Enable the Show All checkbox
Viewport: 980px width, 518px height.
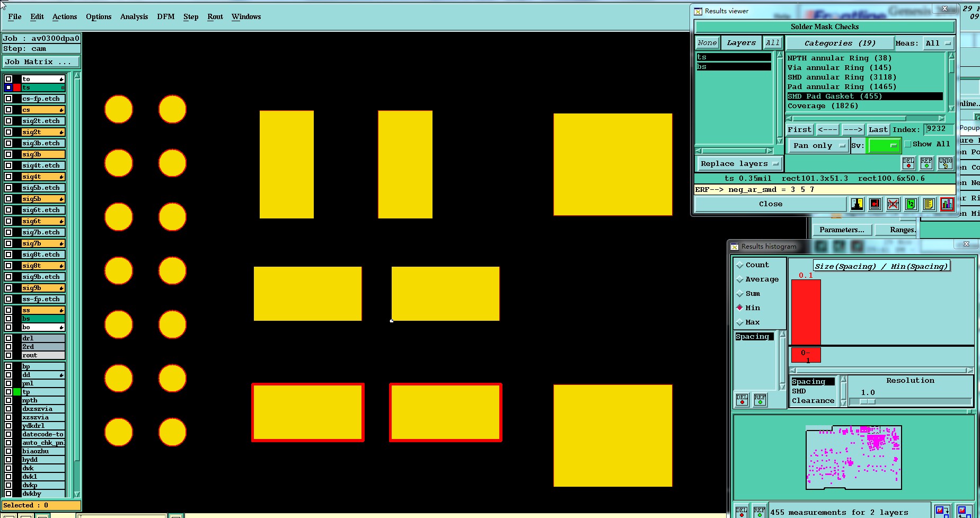tap(908, 144)
